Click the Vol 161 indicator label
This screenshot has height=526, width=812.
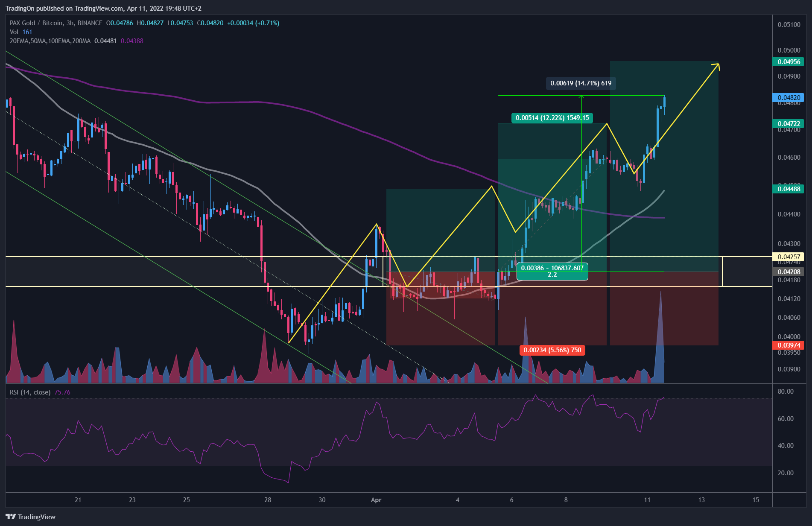pos(21,32)
